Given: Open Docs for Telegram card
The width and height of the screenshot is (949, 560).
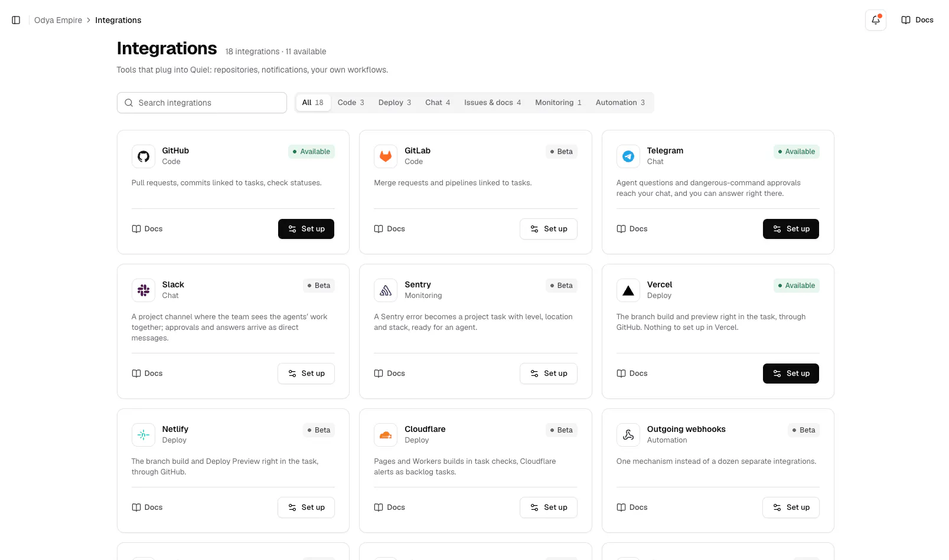Looking at the screenshot, I should tap(632, 229).
